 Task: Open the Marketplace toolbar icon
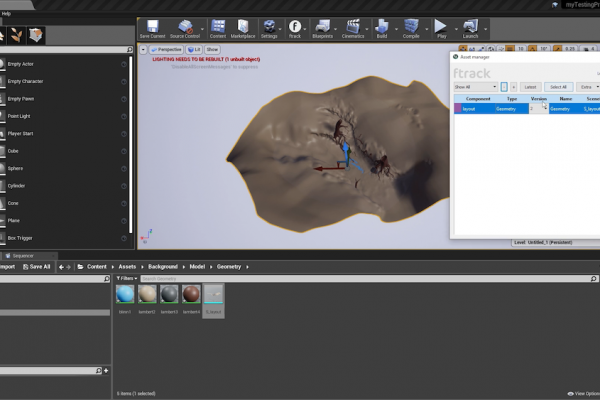[243, 29]
